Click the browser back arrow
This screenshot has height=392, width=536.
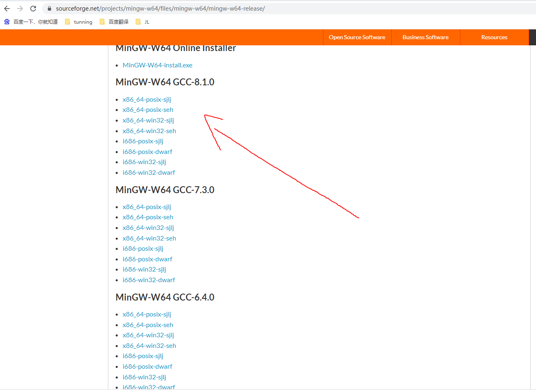click(x=7, y=9)
